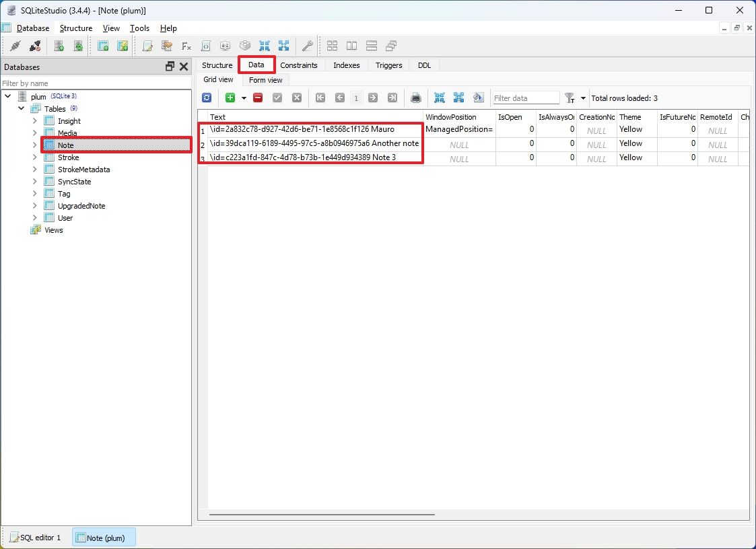
Task: Open the SQL editor with a new query
Action: click(x=148, y=46)
